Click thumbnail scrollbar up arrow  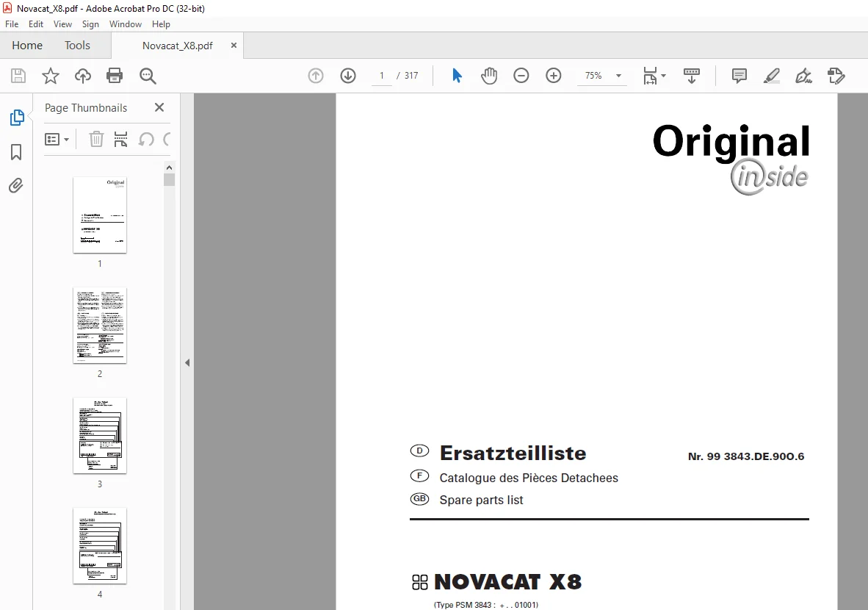pyautogui.click(x=170, y=168)
